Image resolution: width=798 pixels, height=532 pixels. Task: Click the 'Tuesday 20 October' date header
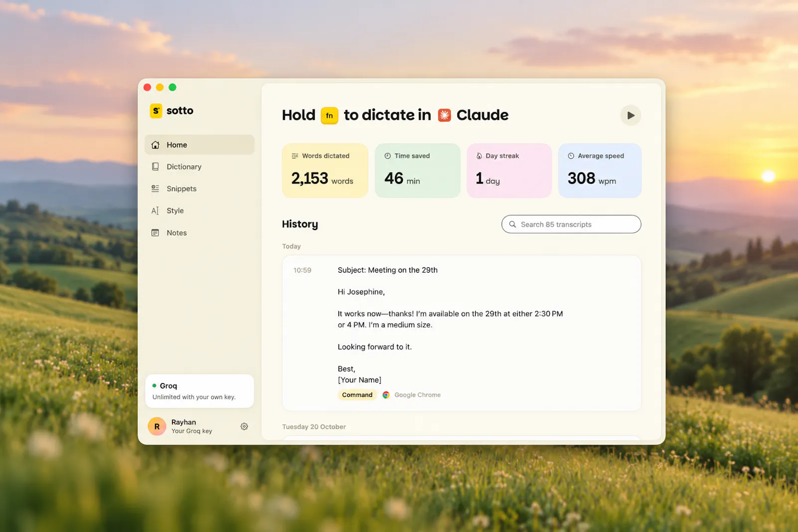pos(314,427)
